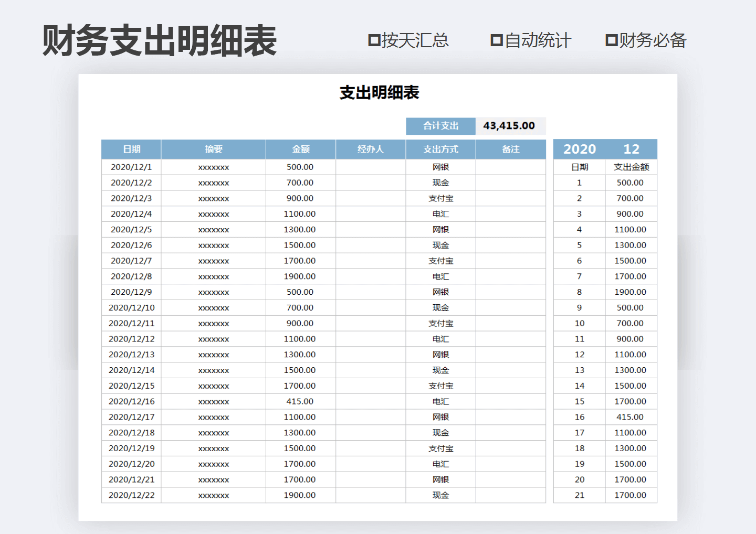Select the 金额 column header

pos(300,149)
